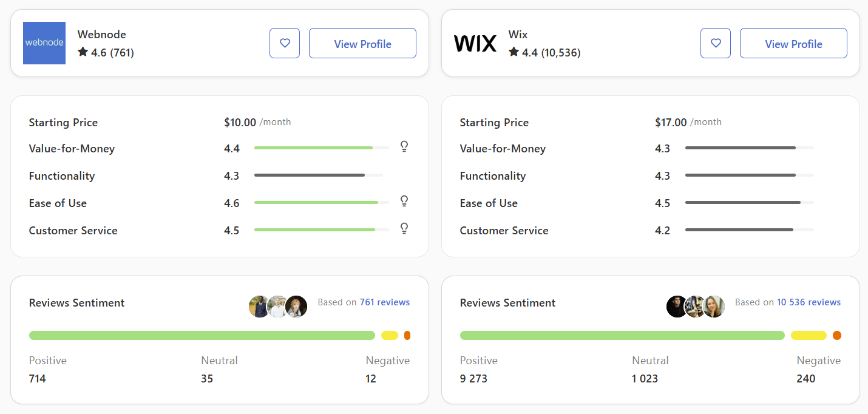
Task: Click Wix Customer Service score 4.2
Action: [x=663, y=231]
